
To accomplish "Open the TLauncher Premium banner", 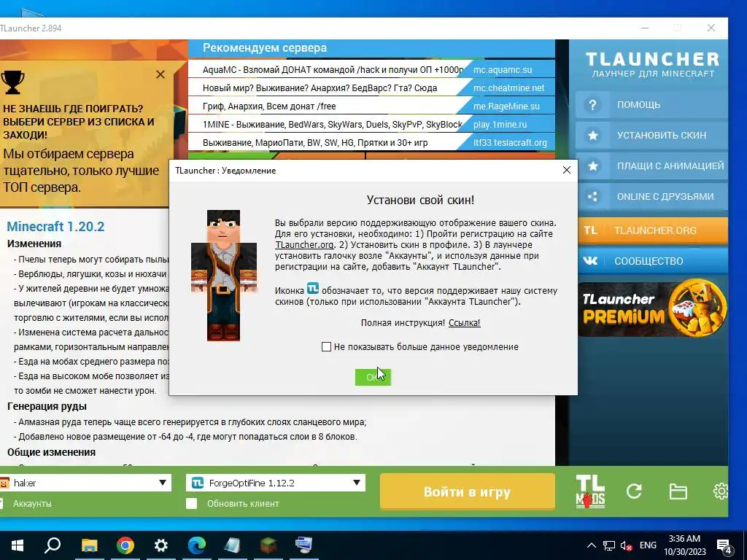I will 653,308.
